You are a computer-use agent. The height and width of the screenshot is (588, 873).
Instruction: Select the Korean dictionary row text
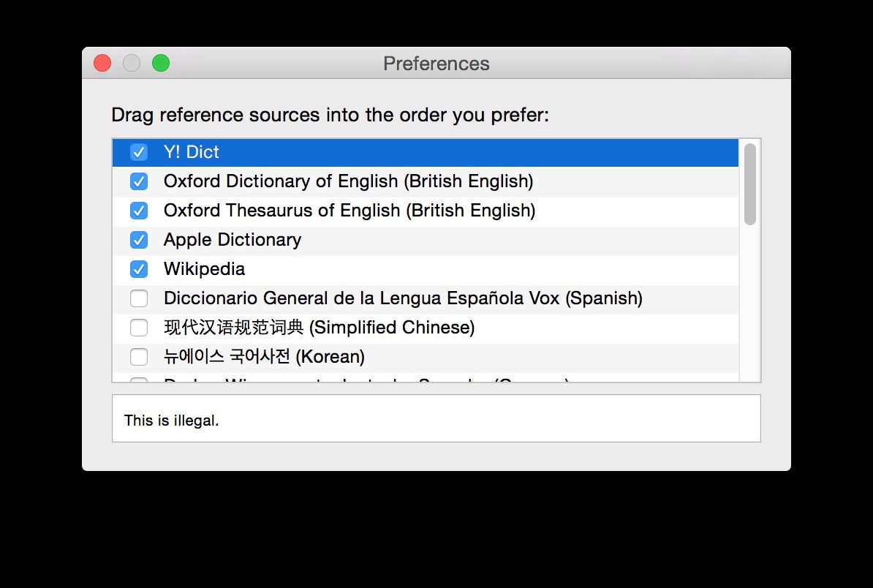[264, 357]
